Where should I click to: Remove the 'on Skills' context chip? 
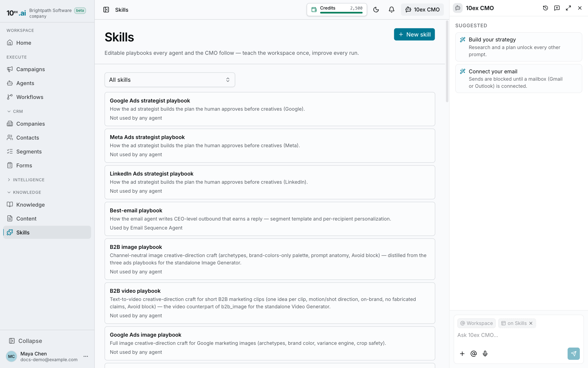click(x=531, y=323)
